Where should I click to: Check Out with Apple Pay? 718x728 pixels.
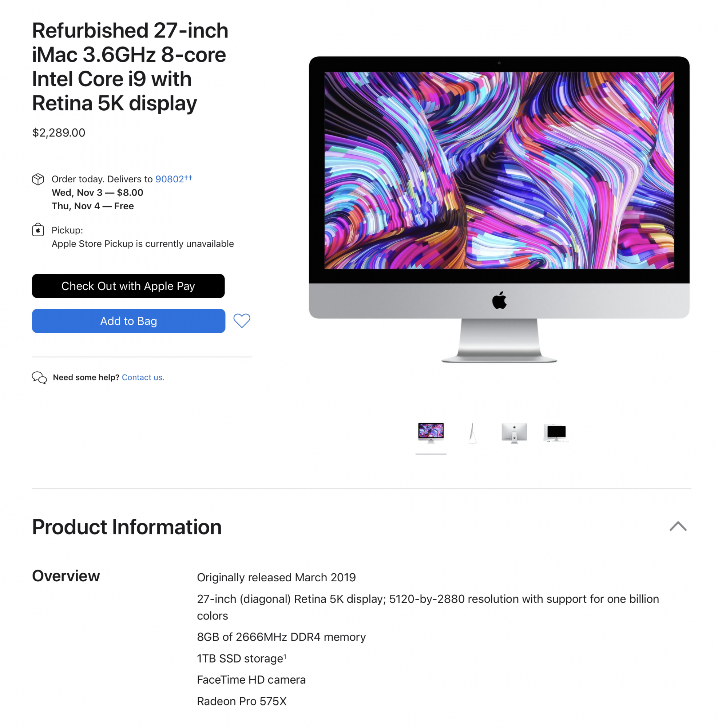pyautogui.click(x=128, y=286)
